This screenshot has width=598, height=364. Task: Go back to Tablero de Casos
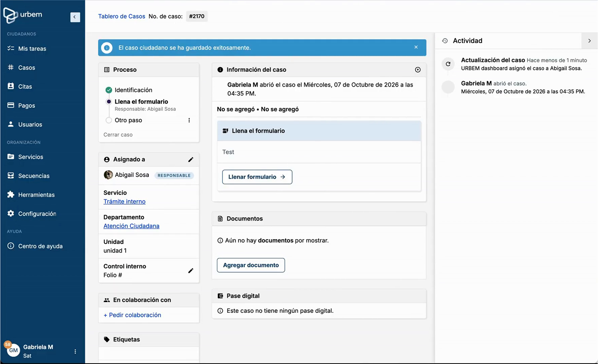[x=121, y=16]
